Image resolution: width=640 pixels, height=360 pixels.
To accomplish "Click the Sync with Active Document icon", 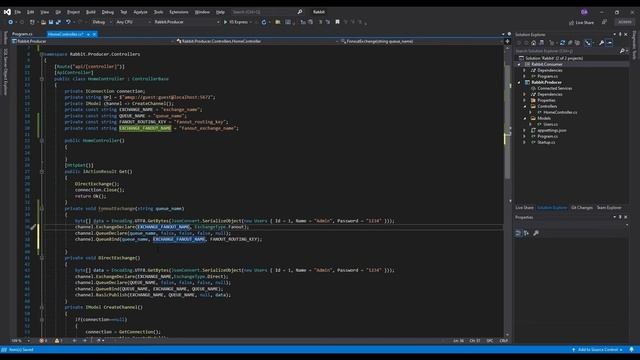I will 562,43.
